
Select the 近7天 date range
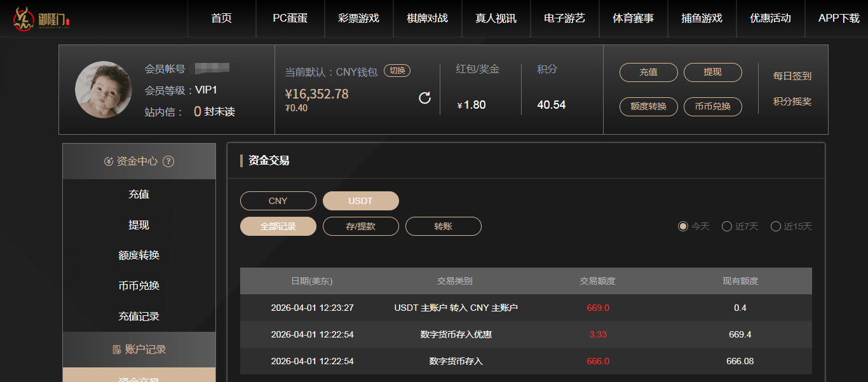[x=727, y=226]
